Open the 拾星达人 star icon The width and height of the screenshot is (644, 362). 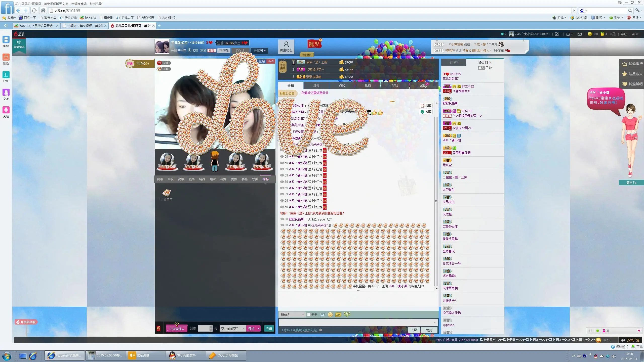(632, 74)
